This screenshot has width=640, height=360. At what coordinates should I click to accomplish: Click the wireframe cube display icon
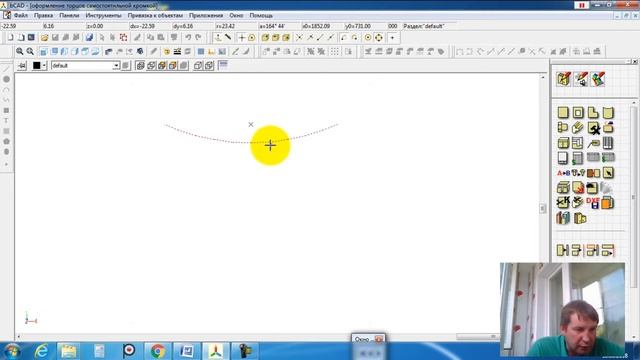(x=140, y=65)
